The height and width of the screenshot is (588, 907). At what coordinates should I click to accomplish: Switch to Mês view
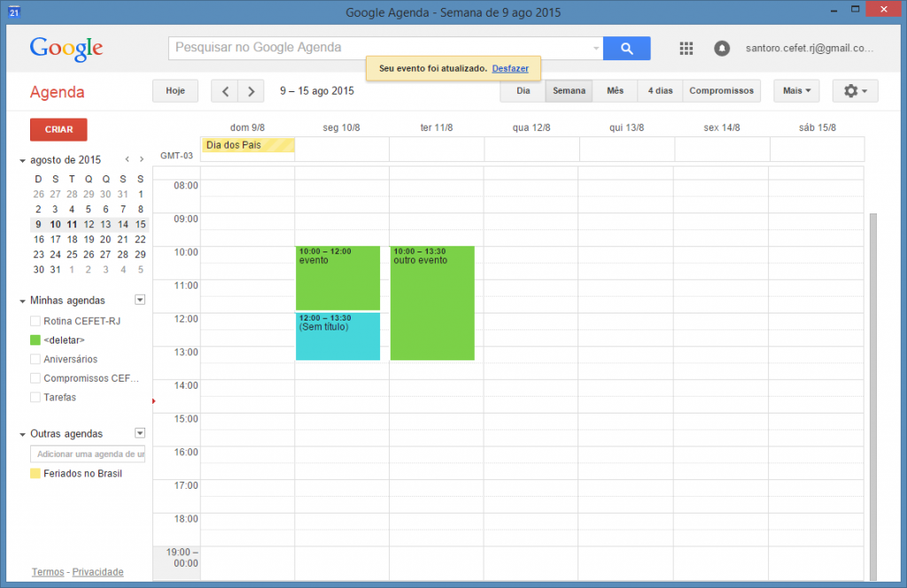[x=615, y=91]
